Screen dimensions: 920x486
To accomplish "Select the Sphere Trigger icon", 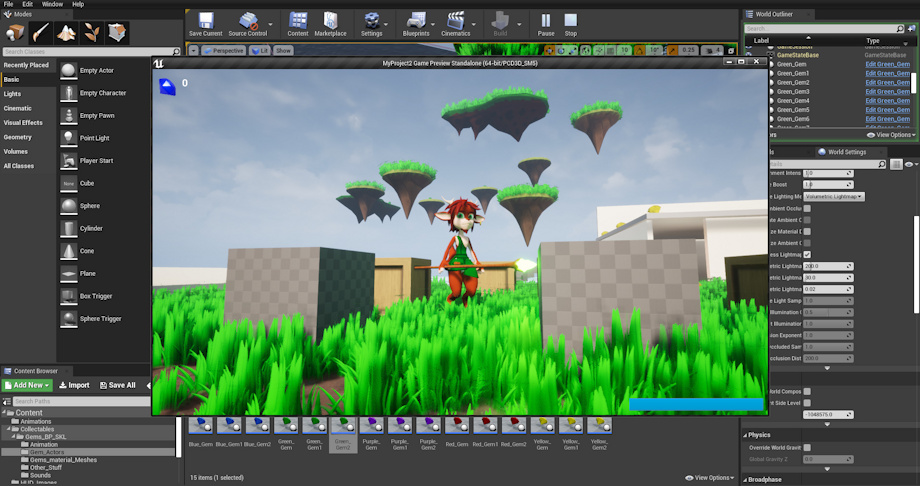I will coord(69,319).
